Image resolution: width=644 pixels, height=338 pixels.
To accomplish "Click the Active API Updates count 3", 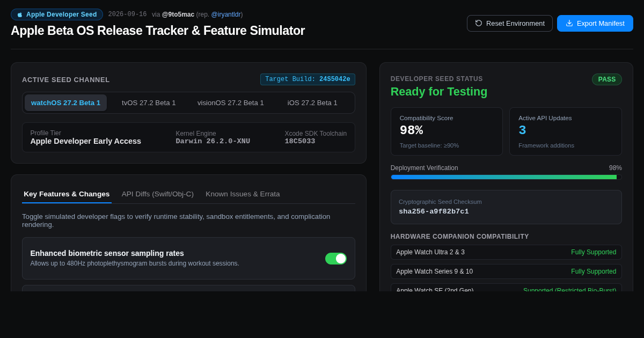I will coord(522,130).
